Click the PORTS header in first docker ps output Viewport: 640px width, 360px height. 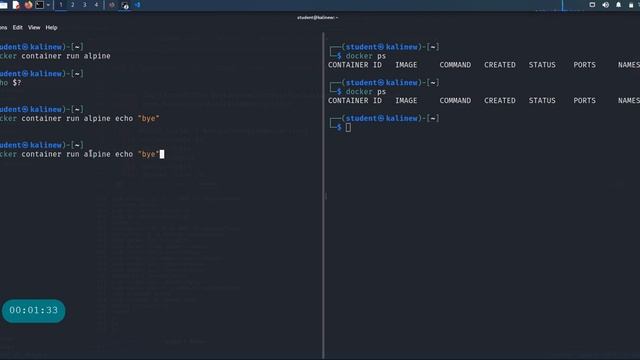tap(584, 65)
